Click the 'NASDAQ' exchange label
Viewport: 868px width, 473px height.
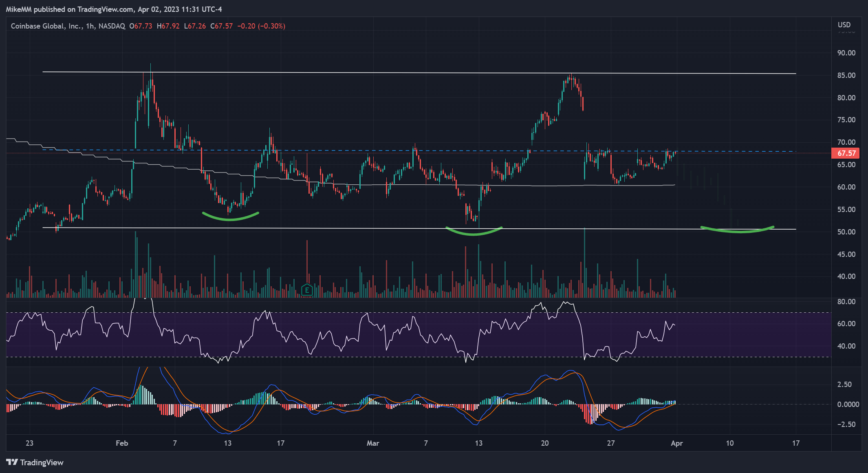pos(112,26)
